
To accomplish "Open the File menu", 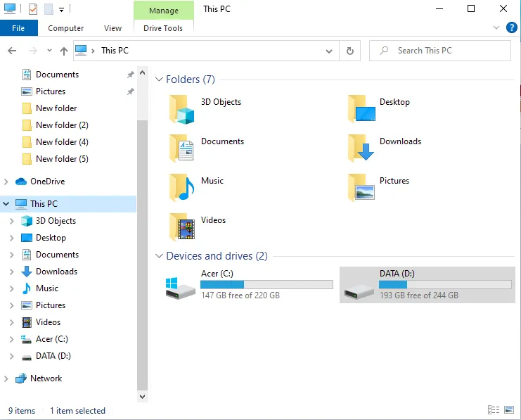I will 18,28.
